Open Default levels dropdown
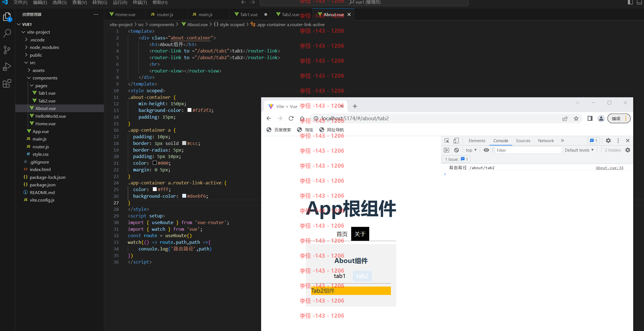The height and width of the screenshot is (331, 644). (579, 150)
